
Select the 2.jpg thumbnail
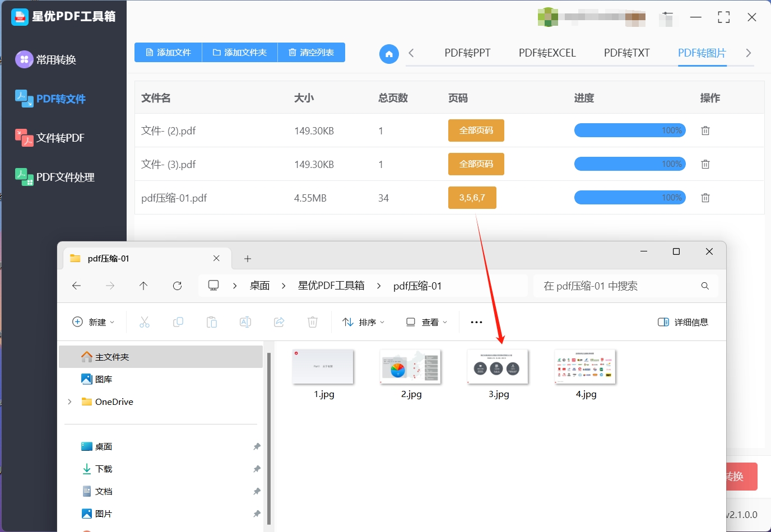[x=411, y=367]
